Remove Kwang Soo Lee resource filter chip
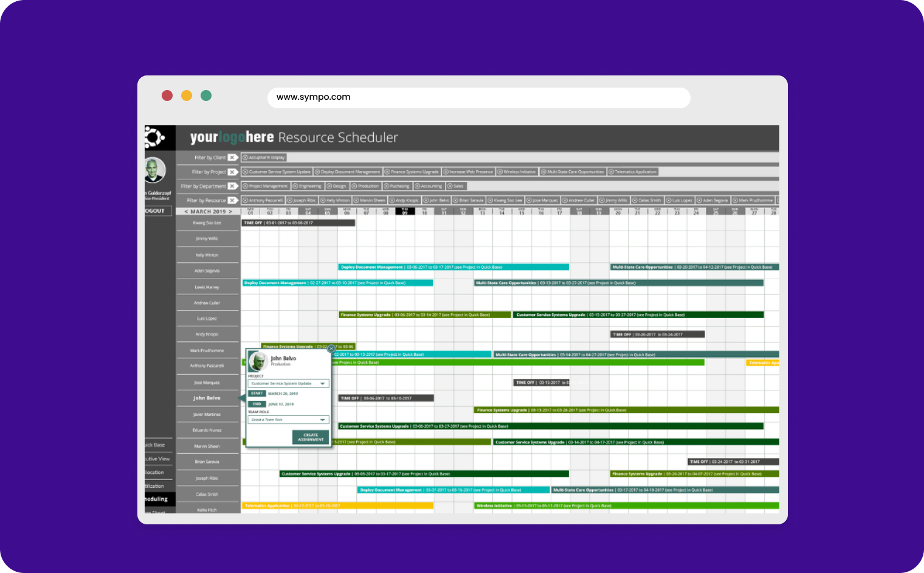Image resolution: width=924 pixels, height=573 pixels. point(491,200)
